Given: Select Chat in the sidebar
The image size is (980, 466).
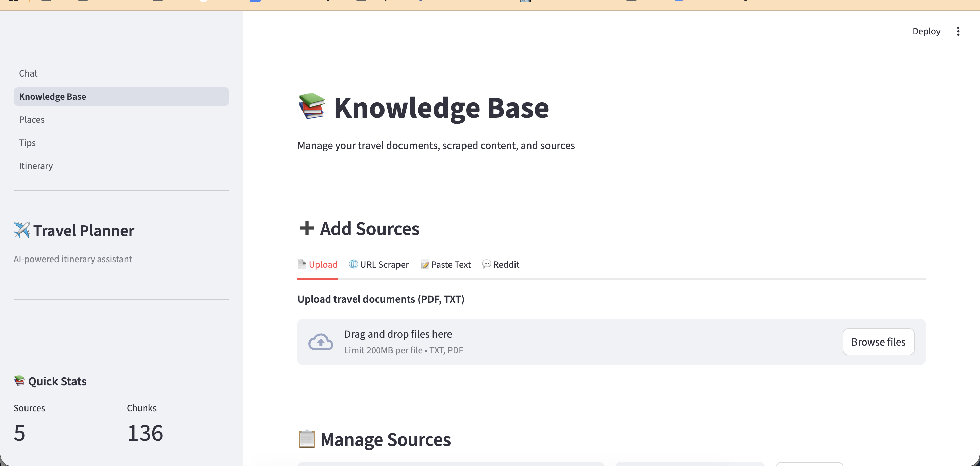Looking at the screenshot, I should pos(28,73).
